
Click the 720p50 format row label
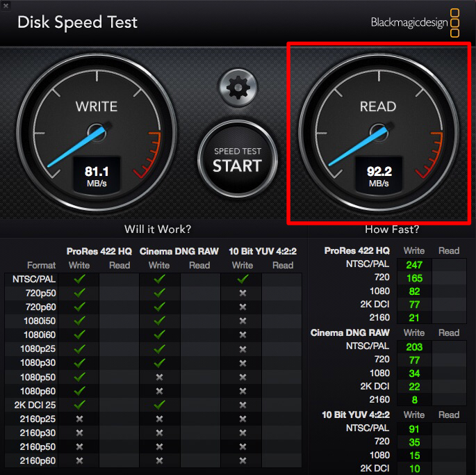coord(41,293)
